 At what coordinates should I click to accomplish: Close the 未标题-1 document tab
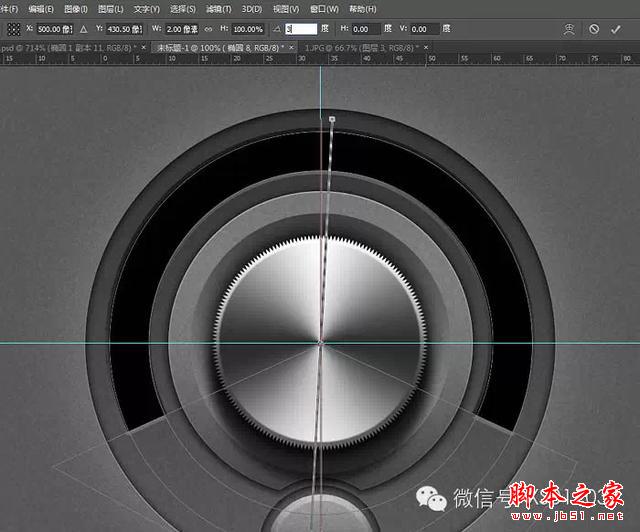coord(291,48)
